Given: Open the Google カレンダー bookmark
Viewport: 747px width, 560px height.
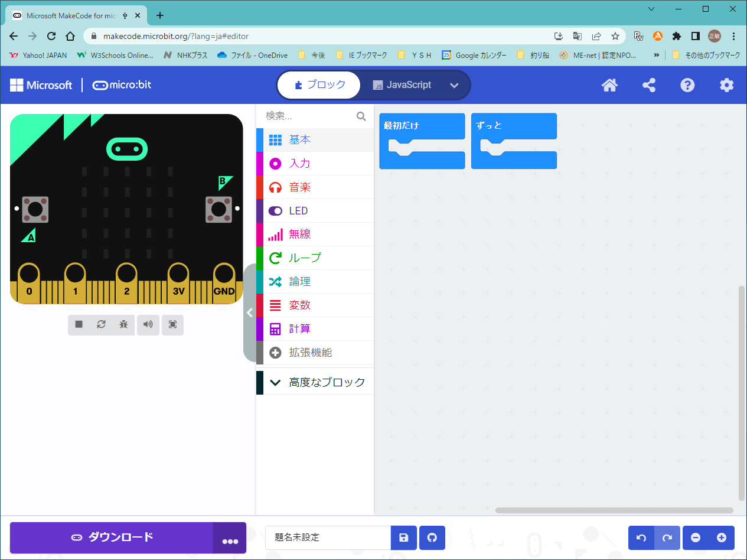Looking at the screenshot, I should point(474,55).
